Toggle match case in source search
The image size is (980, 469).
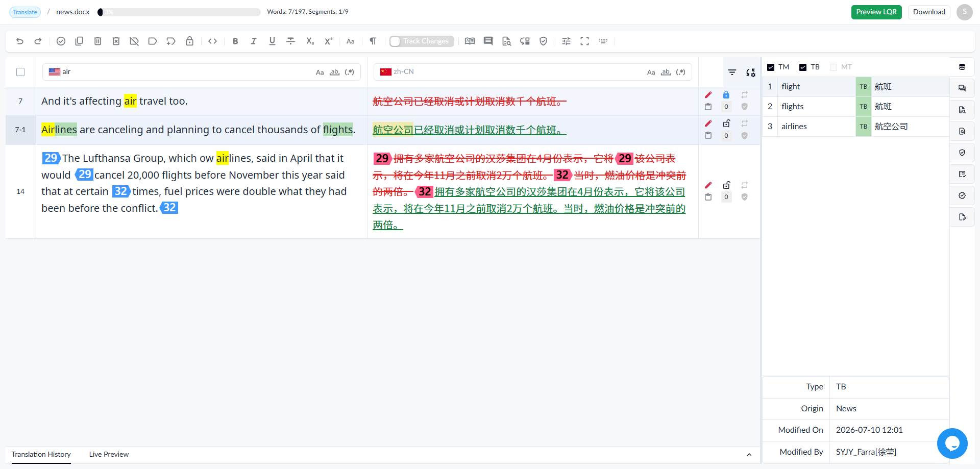pos(320,72)
